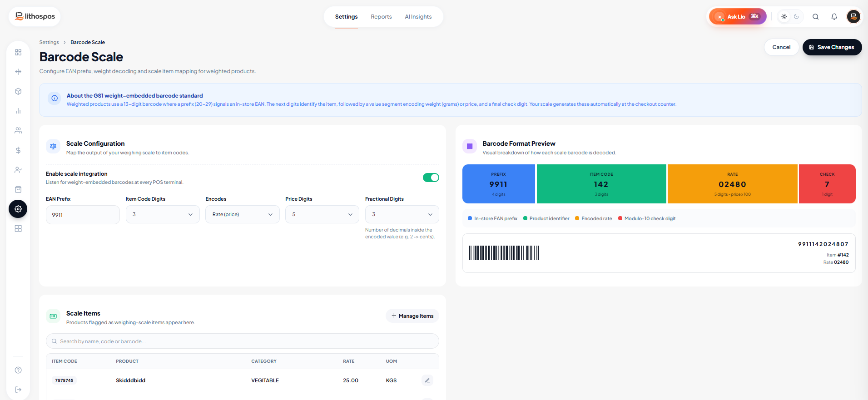The width and height of the screenshot is (868, 400).
Task: Expand the Fractional Digits dropdown
Action: 402,214
